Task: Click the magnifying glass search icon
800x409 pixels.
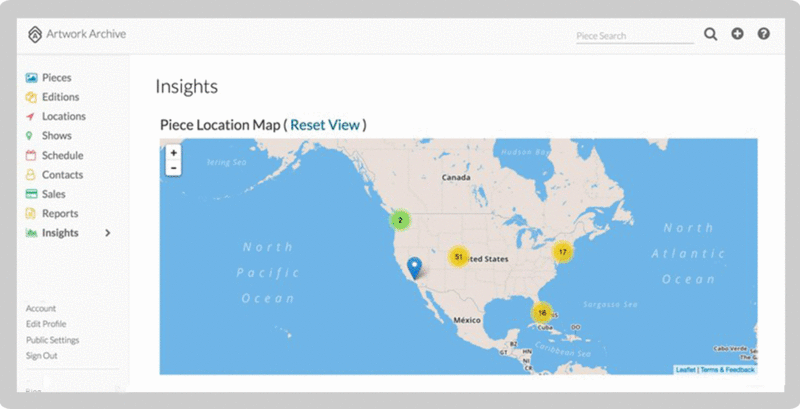Action: coord(710,34)
